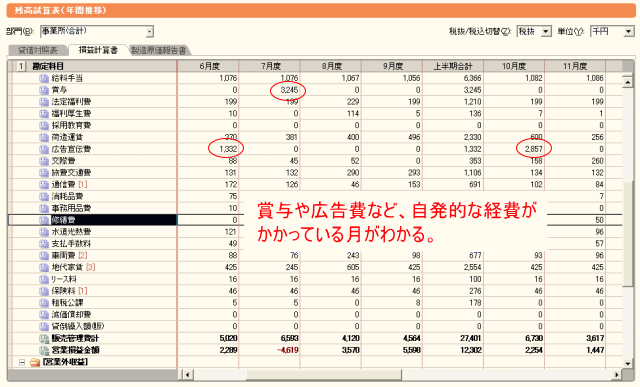The height and width of the screenshot is (387, 640).
Task: Click the icon next to 保険料
Action: pos(44,291)
